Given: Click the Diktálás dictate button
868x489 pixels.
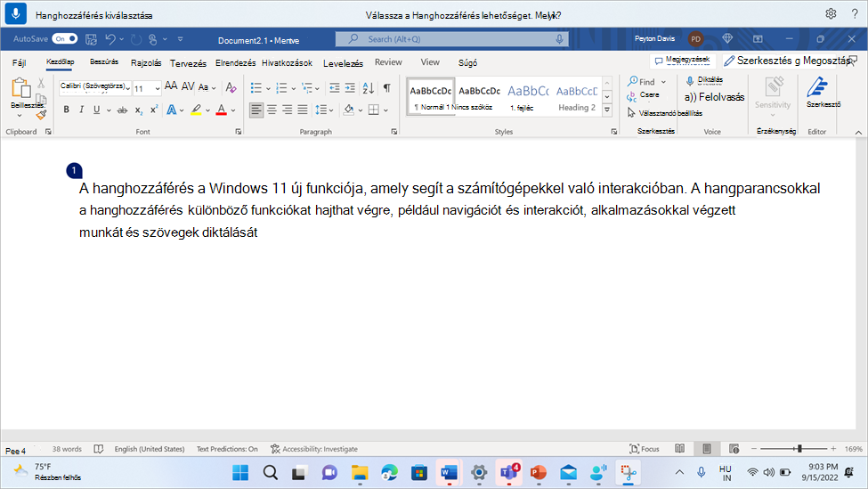Looking at the screenshot, I should (704, 81).
